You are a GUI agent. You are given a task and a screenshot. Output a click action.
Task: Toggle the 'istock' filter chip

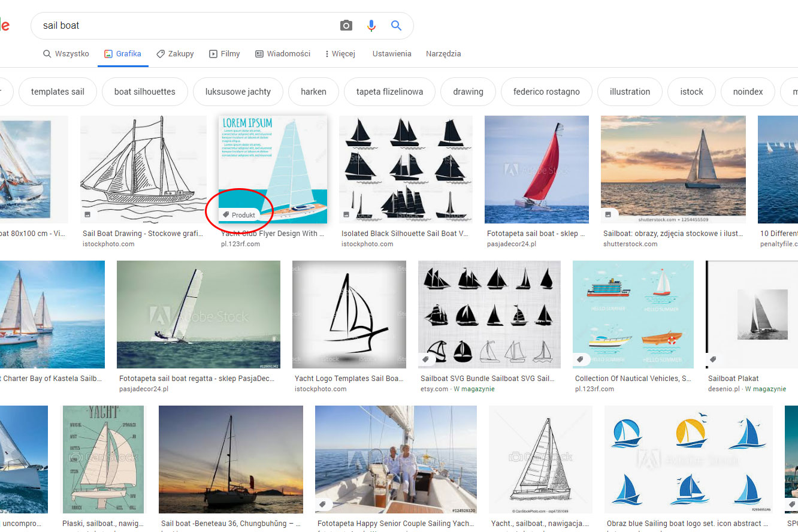(691, 91)
